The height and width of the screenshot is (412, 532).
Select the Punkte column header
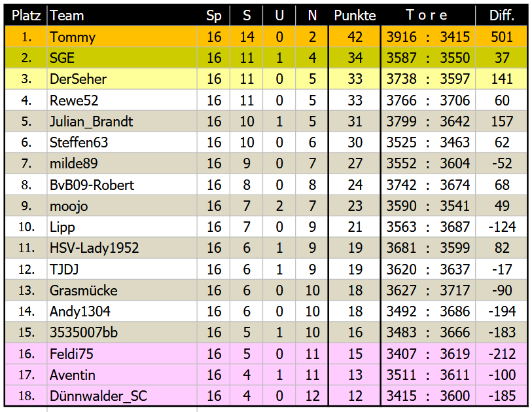pyautogui.click(x=355, y=16)
